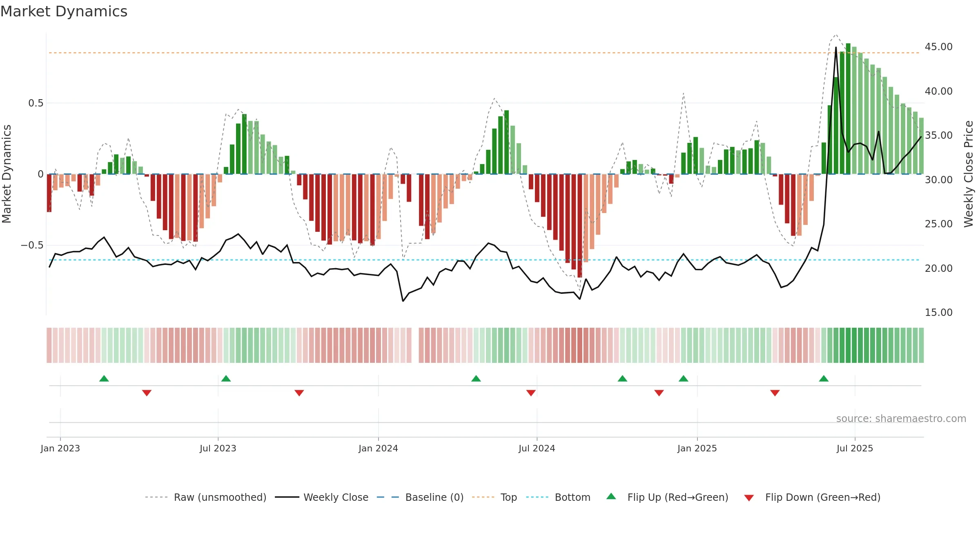Screen dimensions: 980x551
Task: Click the Weekly Close Price right axis title
Action: pos(969,174)
